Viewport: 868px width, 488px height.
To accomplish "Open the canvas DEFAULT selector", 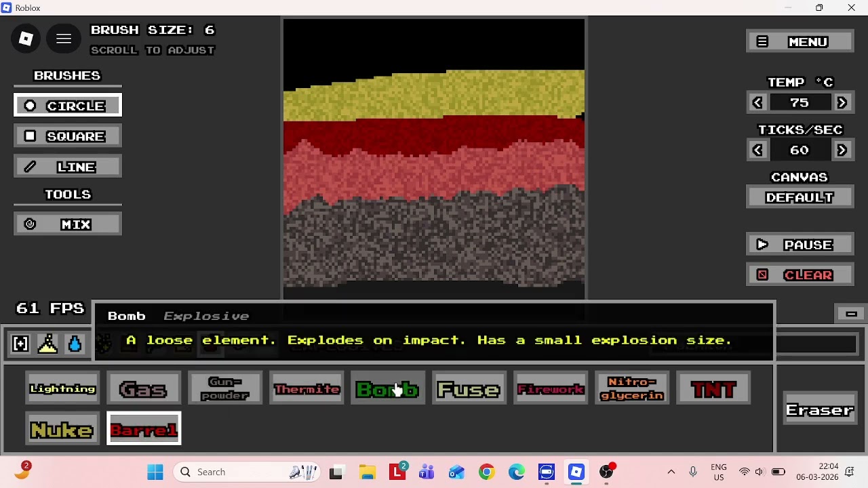I will (800, 197).
